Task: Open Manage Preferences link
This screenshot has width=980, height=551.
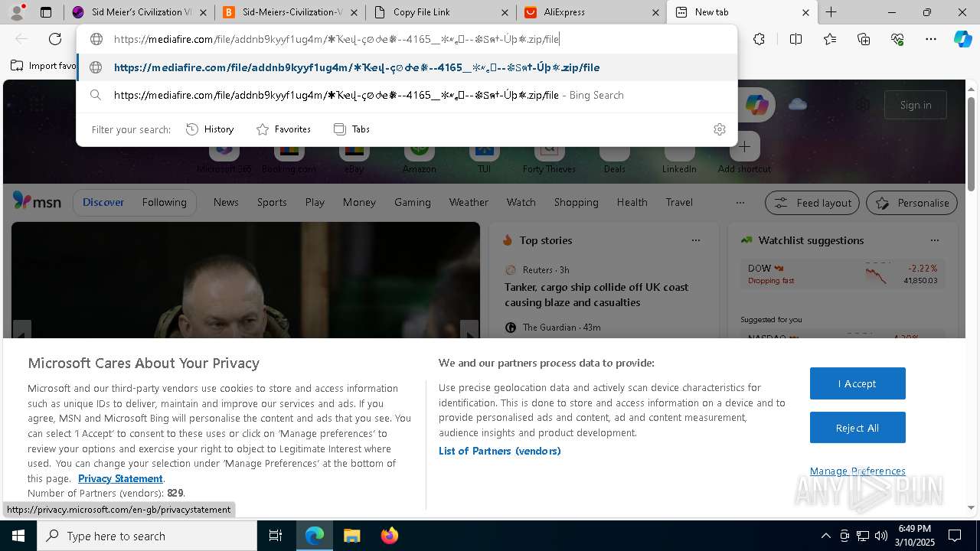Action: (x=857, y=471)
